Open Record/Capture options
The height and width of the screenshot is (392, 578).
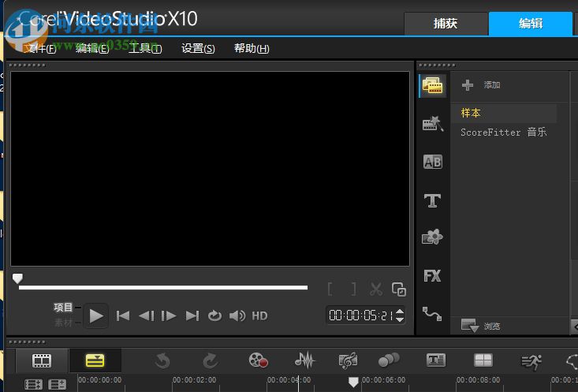pos(258,360)
